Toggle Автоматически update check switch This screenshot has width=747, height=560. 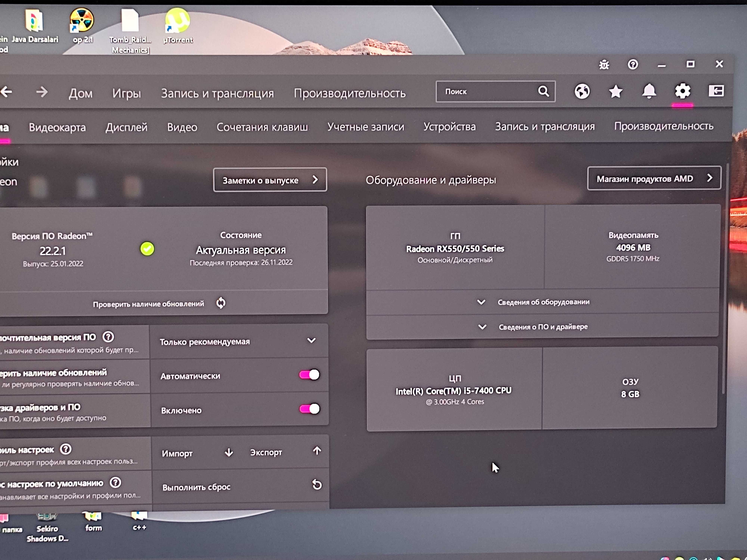(x=309, y=375)
